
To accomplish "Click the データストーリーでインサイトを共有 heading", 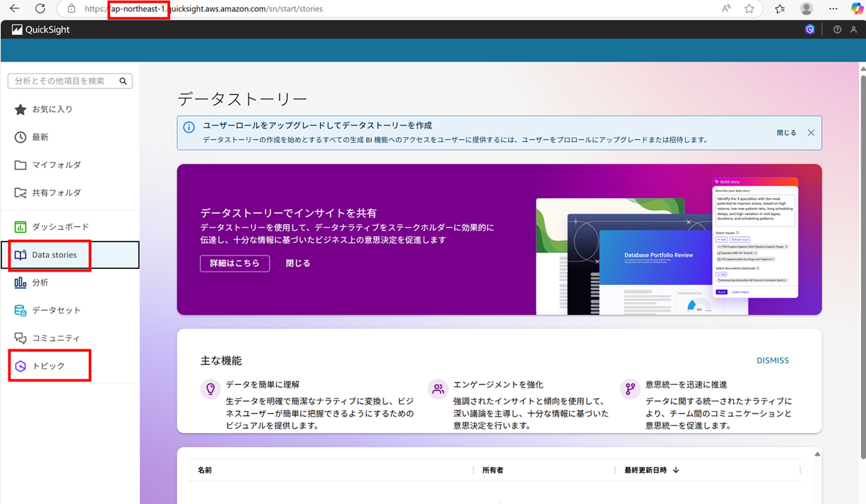I will coord(288,213).
